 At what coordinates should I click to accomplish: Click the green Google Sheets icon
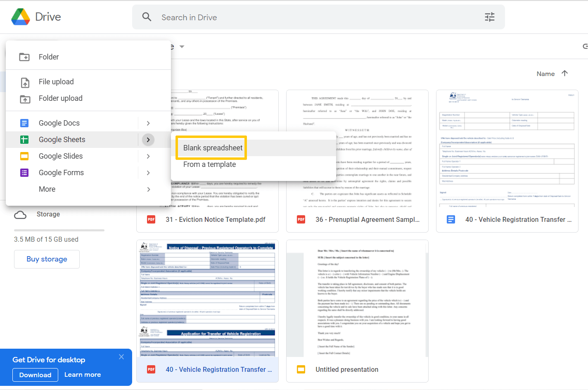[x=24, y=140]
